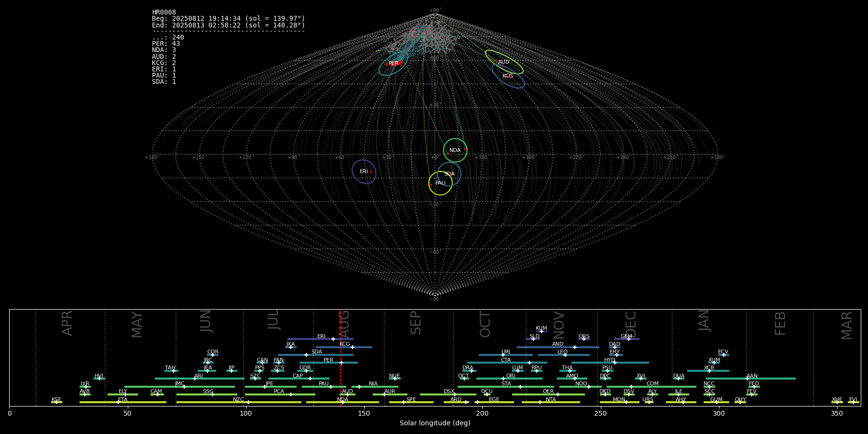Image resolution: width=868 pixels, height=434 pixels.
Task: Select the CAP shower bar in timeline
Action: [299, 379]
